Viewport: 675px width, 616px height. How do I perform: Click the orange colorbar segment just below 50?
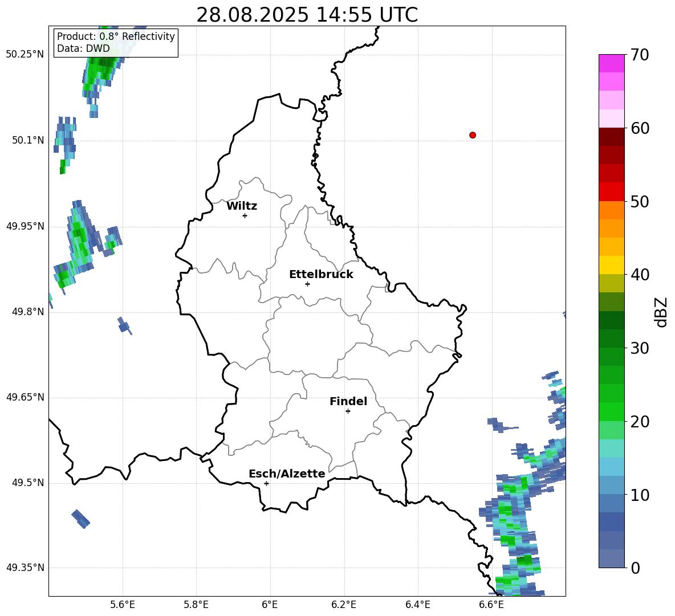point(611,210)
